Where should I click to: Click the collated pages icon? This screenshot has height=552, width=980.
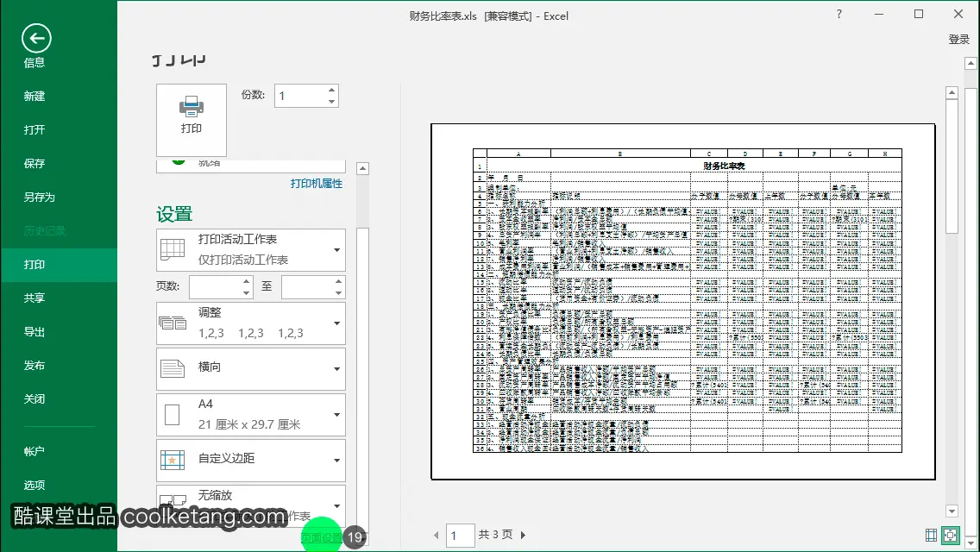[173, 323]
